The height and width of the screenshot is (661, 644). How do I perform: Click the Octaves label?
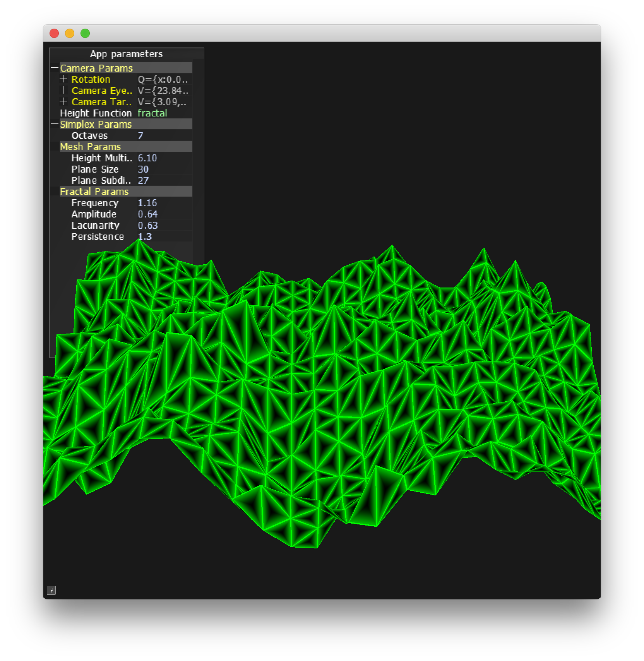point(89,135)
